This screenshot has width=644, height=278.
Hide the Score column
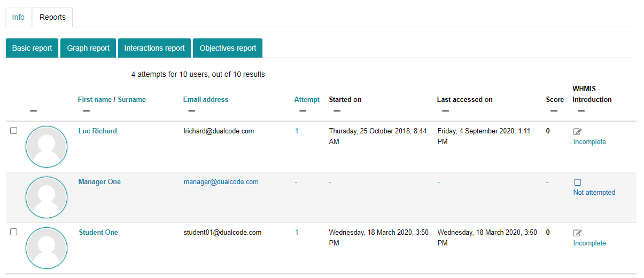click(x=554, y=111)
